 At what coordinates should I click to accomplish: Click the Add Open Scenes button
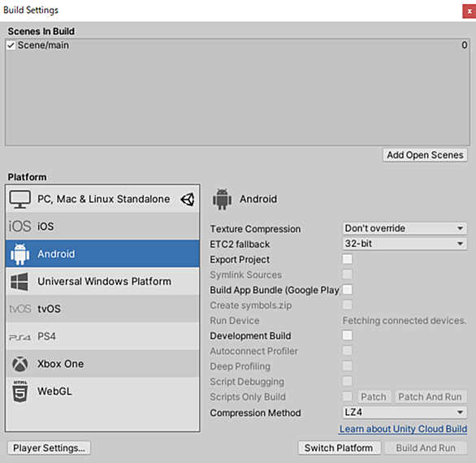pos(425,155)
